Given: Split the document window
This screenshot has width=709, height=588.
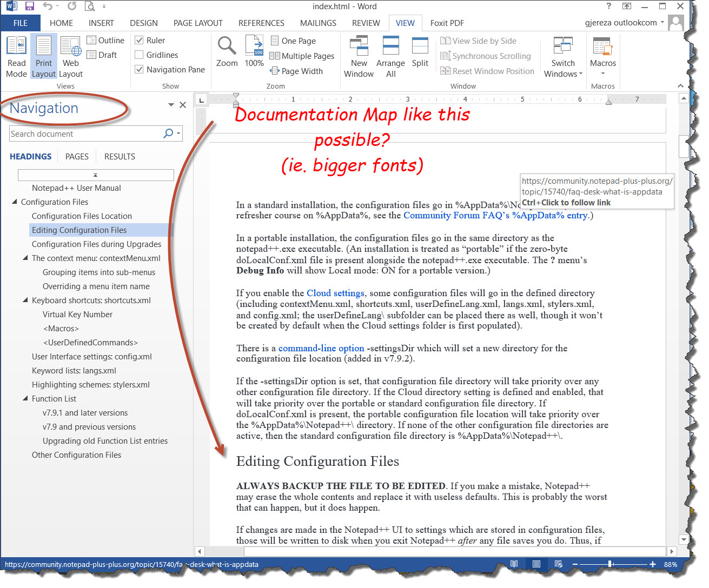Looking at the screenshot, I should pos(420,51).
